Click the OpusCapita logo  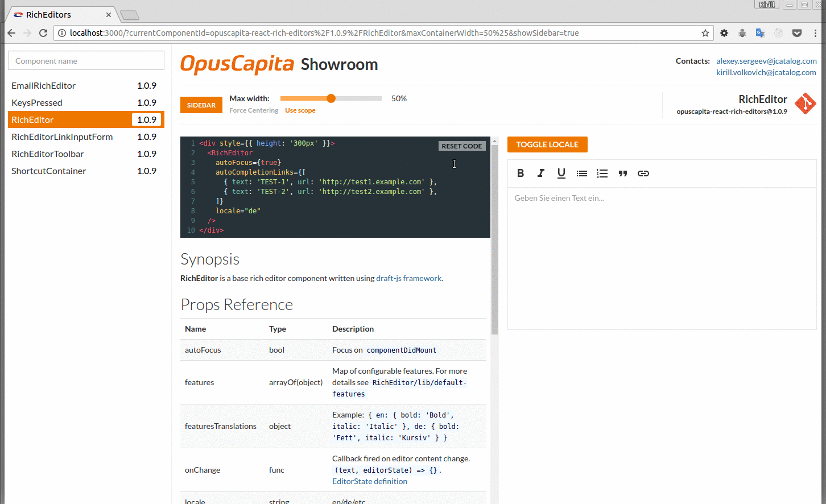(x=237, y=64)
